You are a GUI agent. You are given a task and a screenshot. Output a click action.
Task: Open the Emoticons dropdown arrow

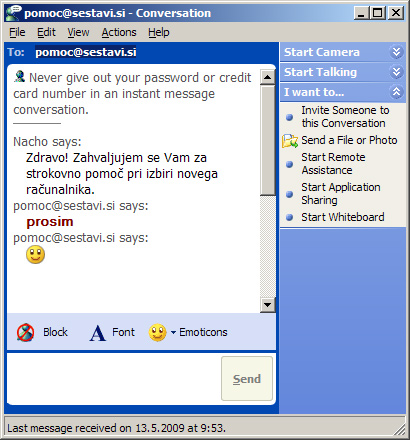tap(173, 332)
